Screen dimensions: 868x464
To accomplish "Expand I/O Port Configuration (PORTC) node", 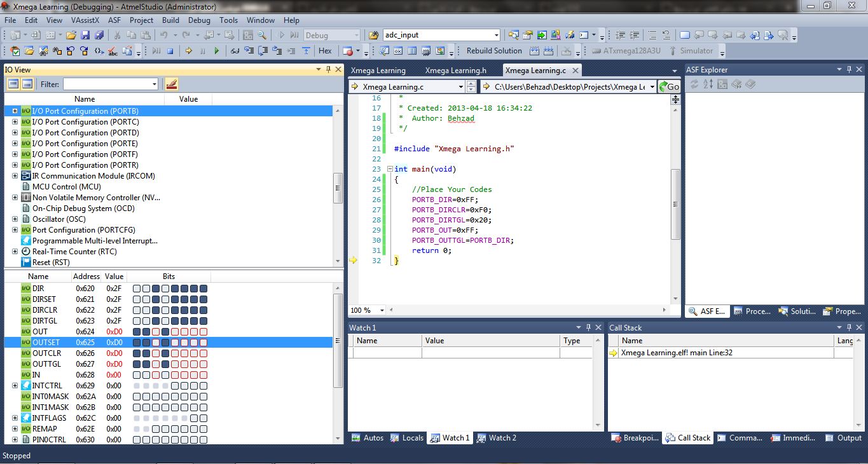I will (15, 122).
